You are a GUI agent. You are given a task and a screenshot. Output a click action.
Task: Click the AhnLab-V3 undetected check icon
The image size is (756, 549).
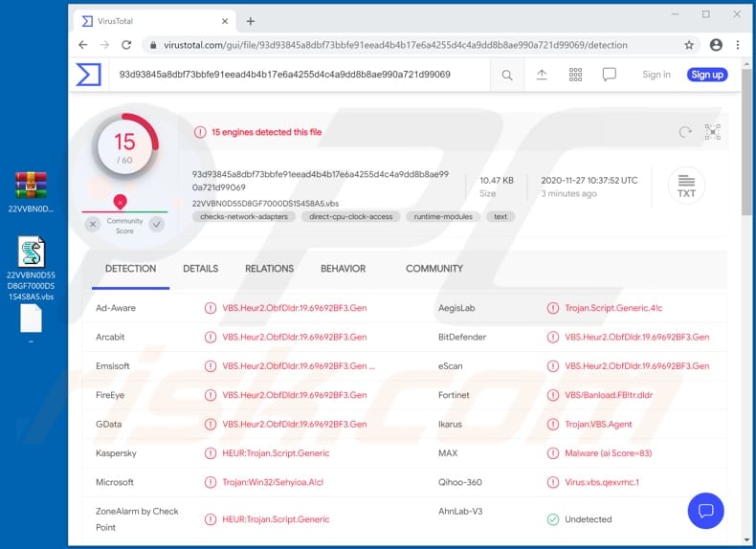point(553,519)
